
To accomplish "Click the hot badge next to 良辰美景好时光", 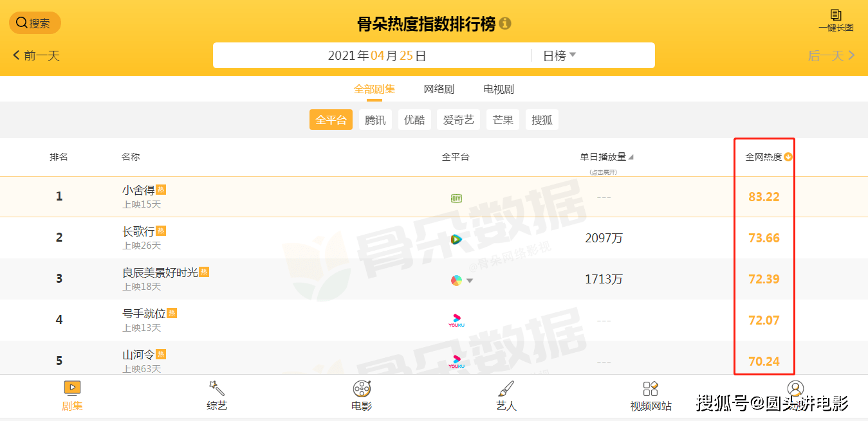I will click(204, 272).
